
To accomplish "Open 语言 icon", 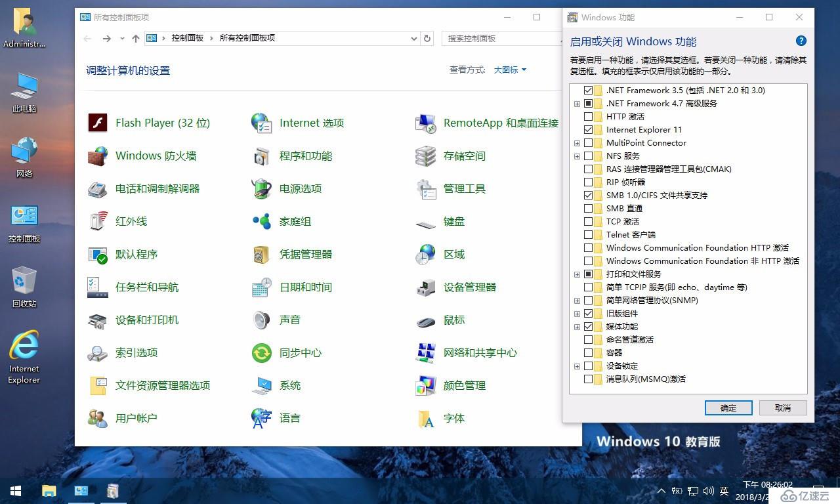I will [262, 418].
